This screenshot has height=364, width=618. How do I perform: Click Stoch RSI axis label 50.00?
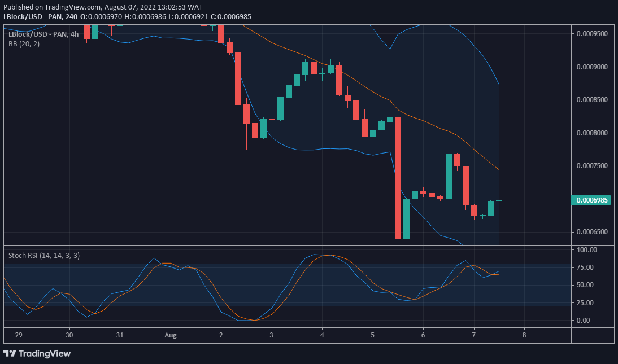(585, 285)
